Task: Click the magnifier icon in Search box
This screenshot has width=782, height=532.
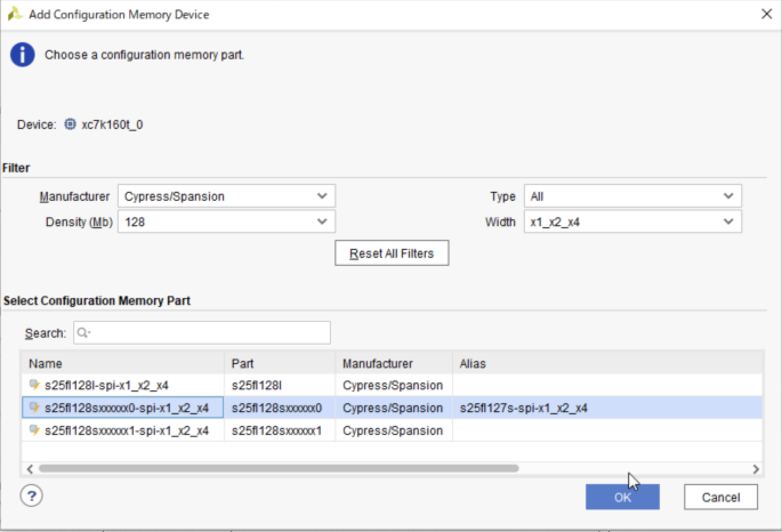Action: click(83, 333)
